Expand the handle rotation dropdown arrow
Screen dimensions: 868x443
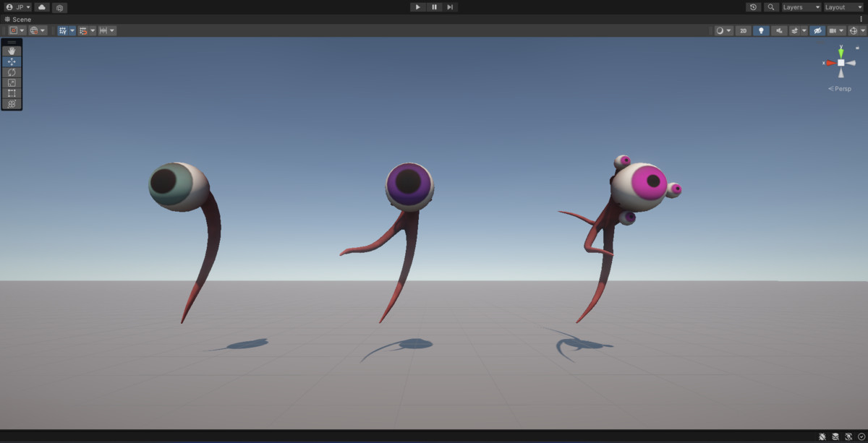pyautogui.click(x=43, y=31)
